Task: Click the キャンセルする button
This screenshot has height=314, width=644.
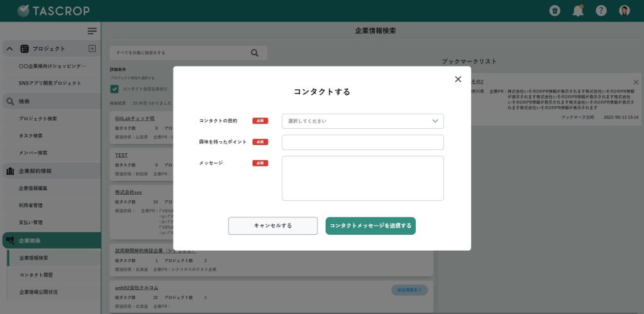Action: pyautogui.click(x=273, y=226)
